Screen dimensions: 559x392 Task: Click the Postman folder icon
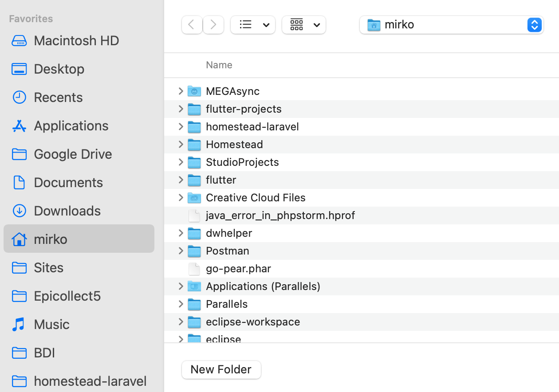(x=194, y=251)
